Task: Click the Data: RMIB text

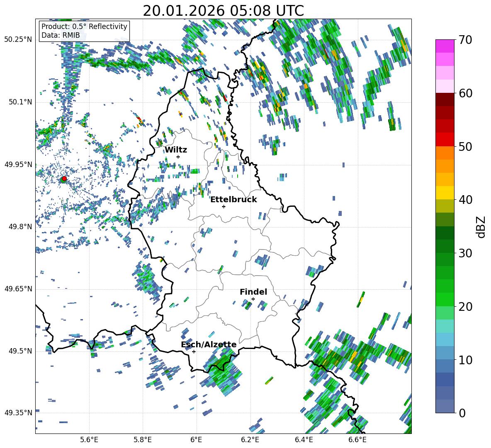Action: point(61,35)
